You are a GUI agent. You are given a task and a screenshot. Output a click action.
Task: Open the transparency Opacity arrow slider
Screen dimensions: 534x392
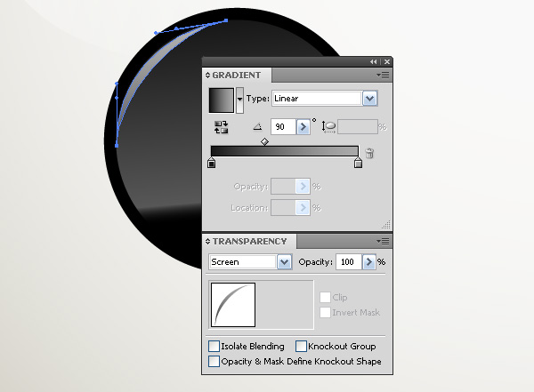point(368,262)
